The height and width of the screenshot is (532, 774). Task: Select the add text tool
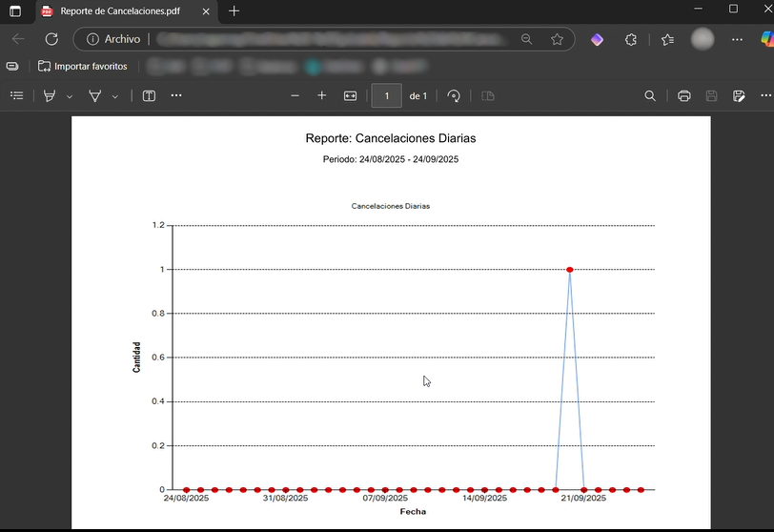click(x=149, y=96)
